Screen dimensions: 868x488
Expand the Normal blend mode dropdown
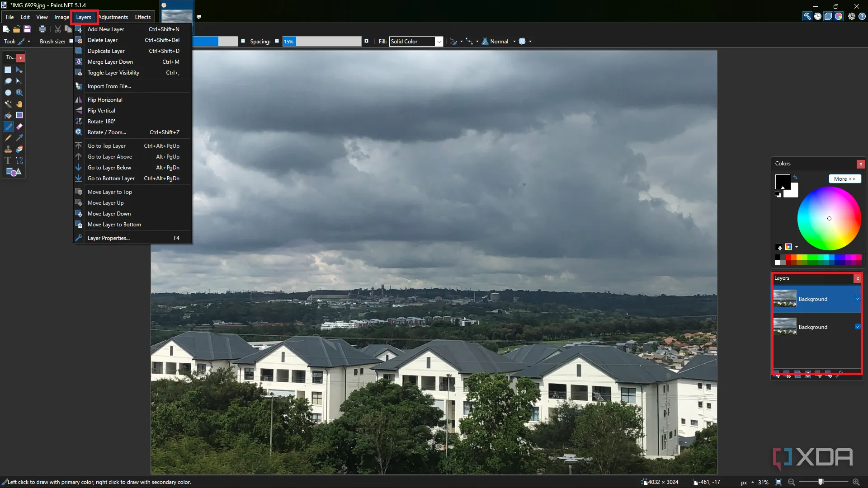[514, 42]
